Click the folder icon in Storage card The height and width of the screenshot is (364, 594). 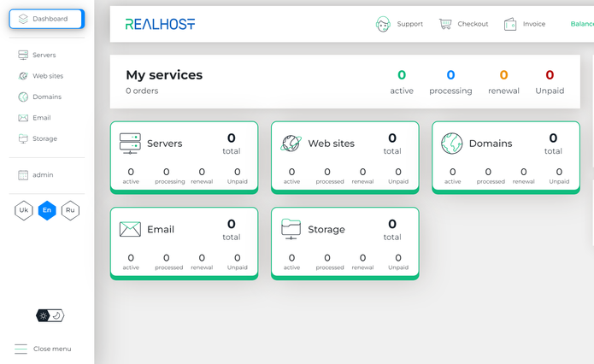pyautogui.click(x=291, y=229)
